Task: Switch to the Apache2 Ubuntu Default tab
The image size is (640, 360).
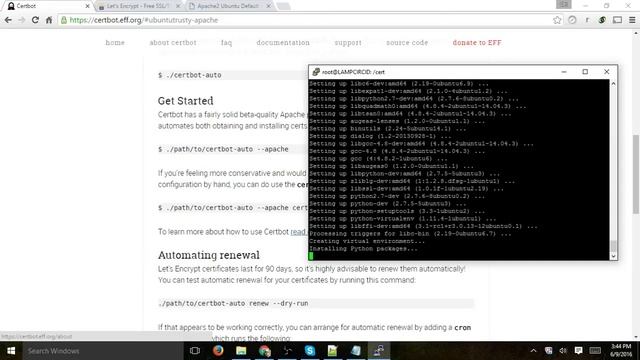Action: point(229,6)
